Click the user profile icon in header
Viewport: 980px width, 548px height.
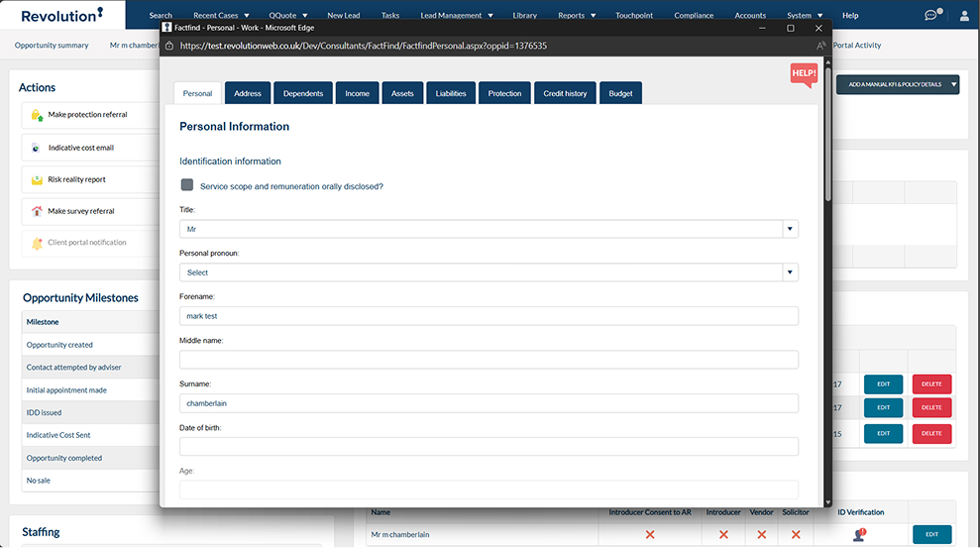click(x=964, y=15)
